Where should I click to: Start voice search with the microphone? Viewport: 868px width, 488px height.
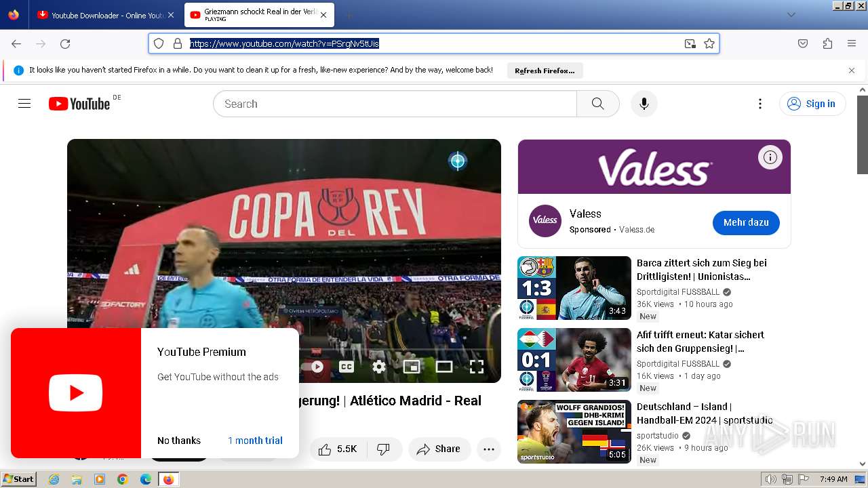(644, 104)
